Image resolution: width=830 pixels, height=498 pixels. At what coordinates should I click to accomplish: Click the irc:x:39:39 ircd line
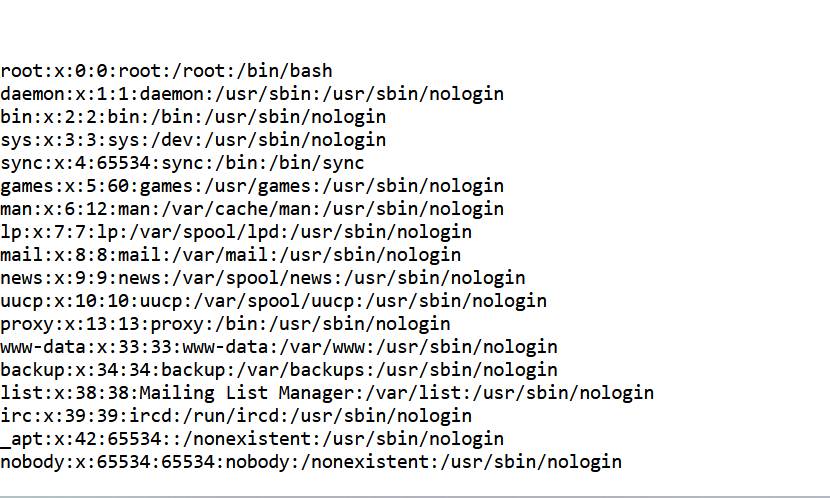tap(235, 416)
